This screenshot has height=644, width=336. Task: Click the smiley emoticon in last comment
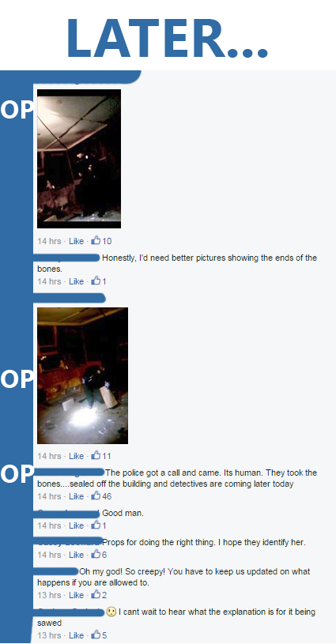click(x=111, y=612)
